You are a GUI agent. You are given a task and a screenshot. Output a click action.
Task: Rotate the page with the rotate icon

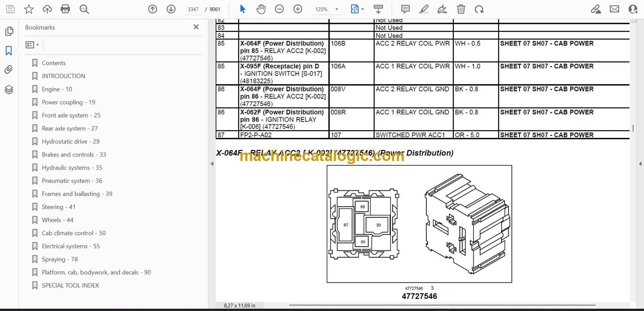(479, 9)
